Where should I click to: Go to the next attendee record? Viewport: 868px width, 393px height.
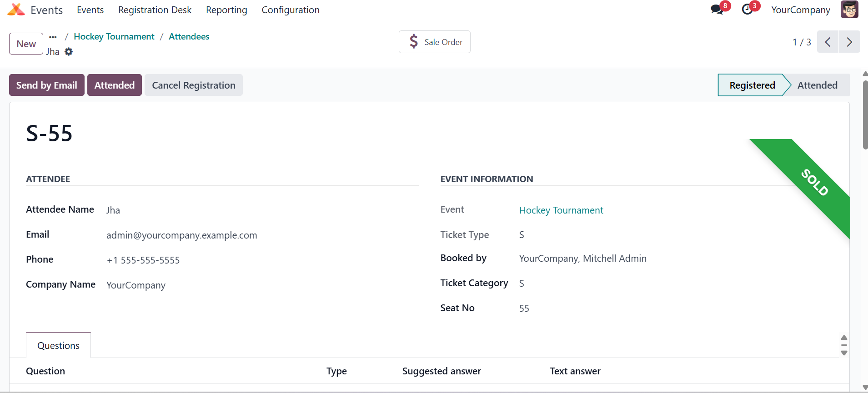click(x=849, y=42)
